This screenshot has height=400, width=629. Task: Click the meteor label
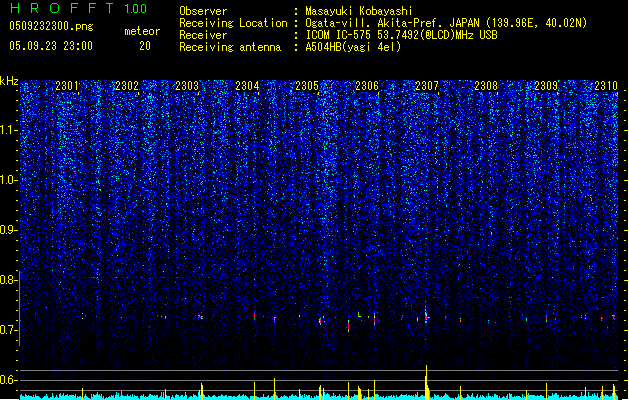click(142, 31)
